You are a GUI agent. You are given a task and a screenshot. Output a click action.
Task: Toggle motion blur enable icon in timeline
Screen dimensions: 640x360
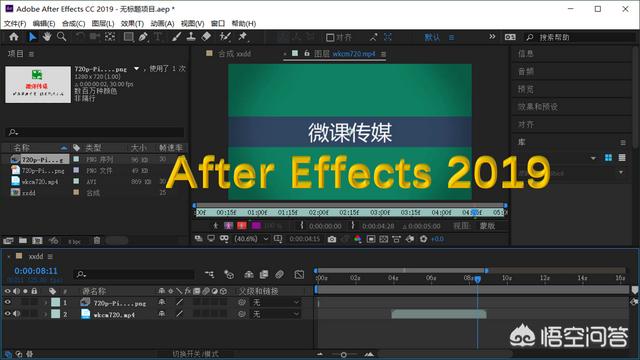[280, 275]
